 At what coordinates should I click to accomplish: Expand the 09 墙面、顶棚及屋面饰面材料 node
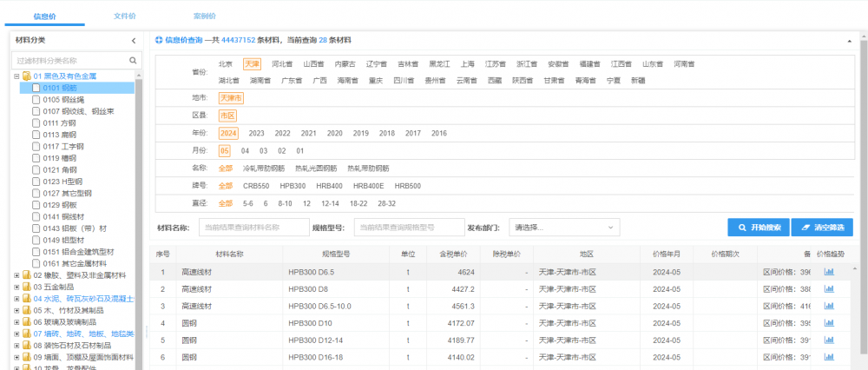[x=16, y=357]
